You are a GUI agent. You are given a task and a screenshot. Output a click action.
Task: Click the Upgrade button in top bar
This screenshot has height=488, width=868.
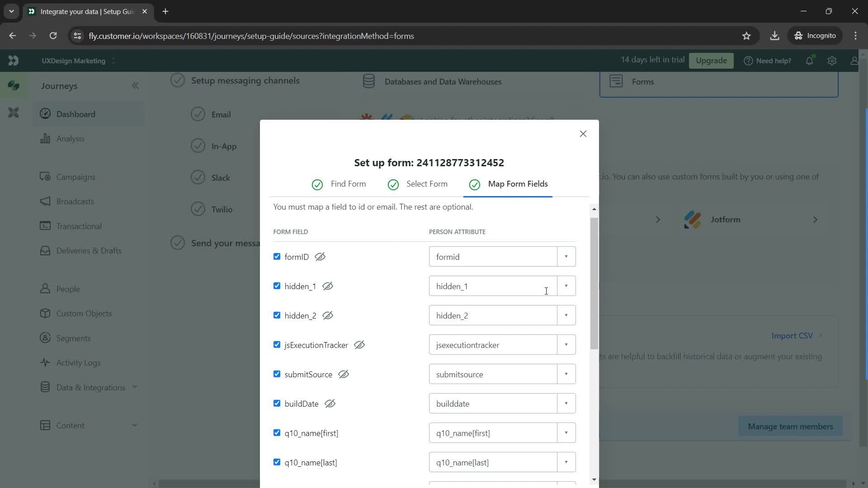(x=711, y=60)
